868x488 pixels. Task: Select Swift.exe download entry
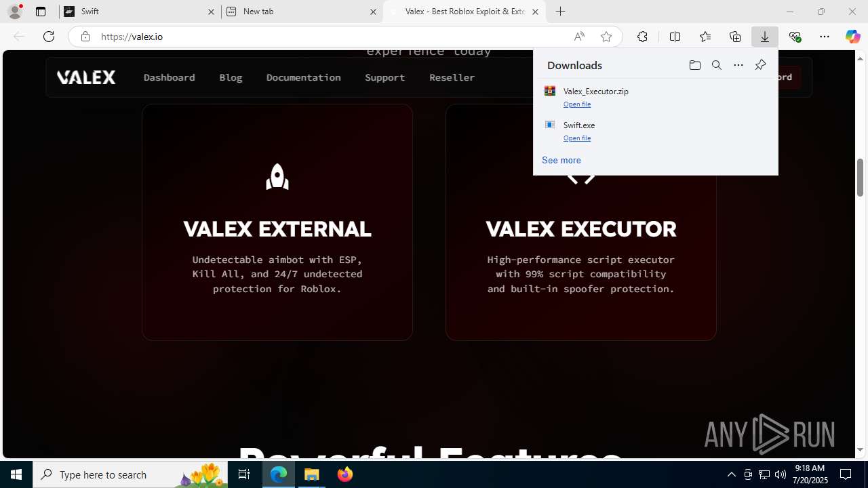click(x=655, y=131)
